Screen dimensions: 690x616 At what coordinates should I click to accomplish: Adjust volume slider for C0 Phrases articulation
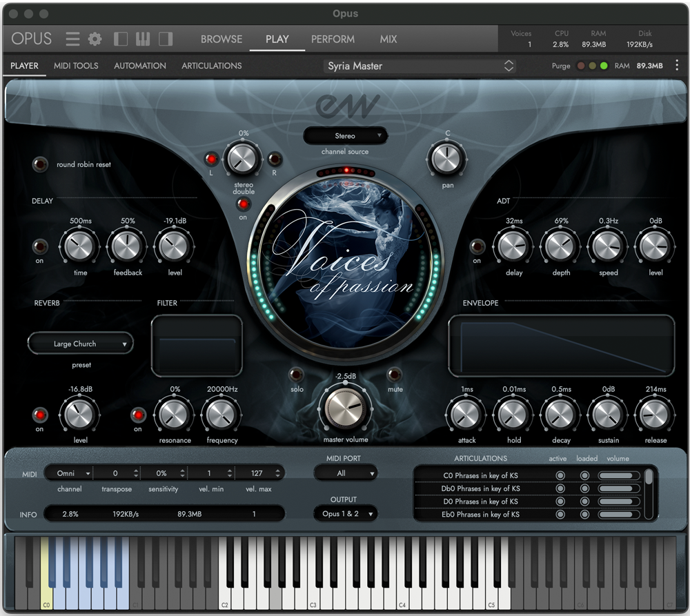619,476
